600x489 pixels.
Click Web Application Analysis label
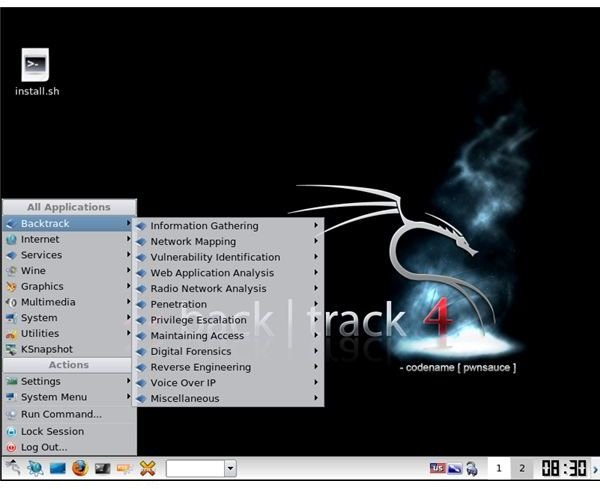pyautogui.click(x=212, y=273)
